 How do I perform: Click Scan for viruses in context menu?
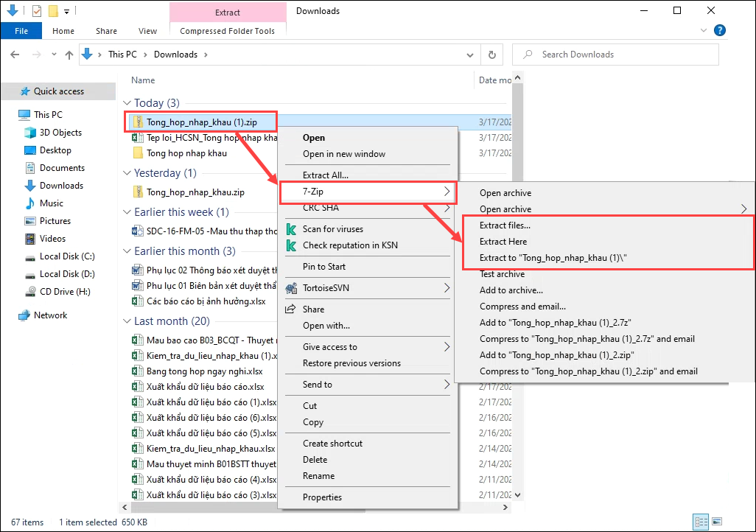click(x=332, y=229)
